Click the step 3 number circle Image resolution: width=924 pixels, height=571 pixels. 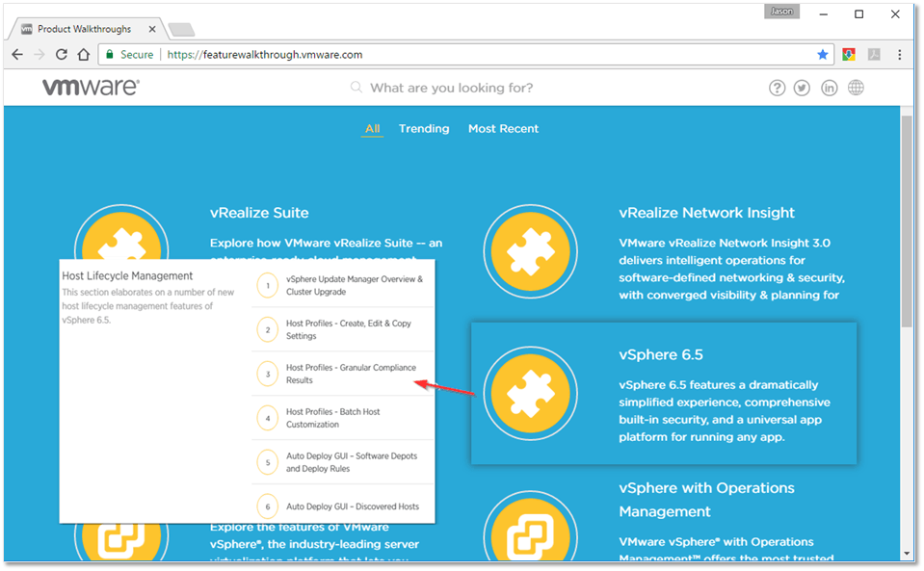tap(268, 374)
